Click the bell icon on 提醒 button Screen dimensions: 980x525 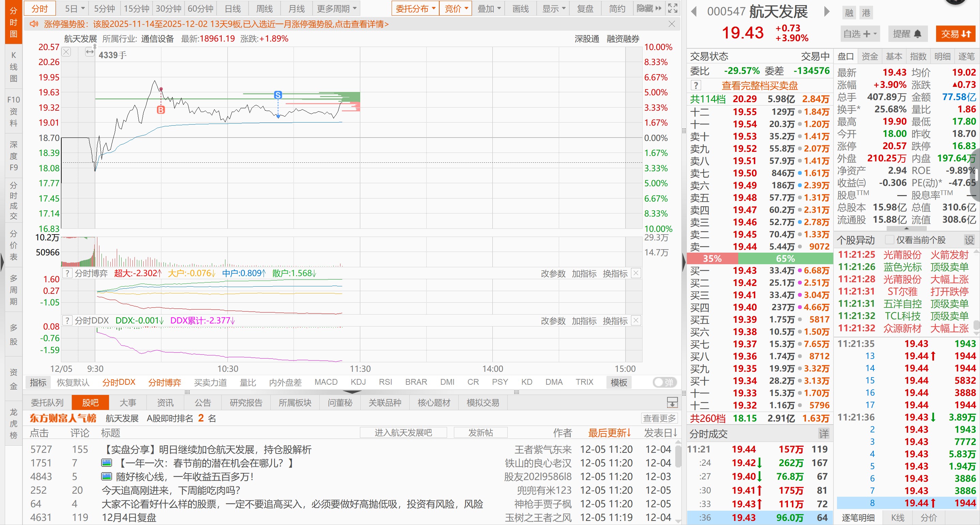918,34
